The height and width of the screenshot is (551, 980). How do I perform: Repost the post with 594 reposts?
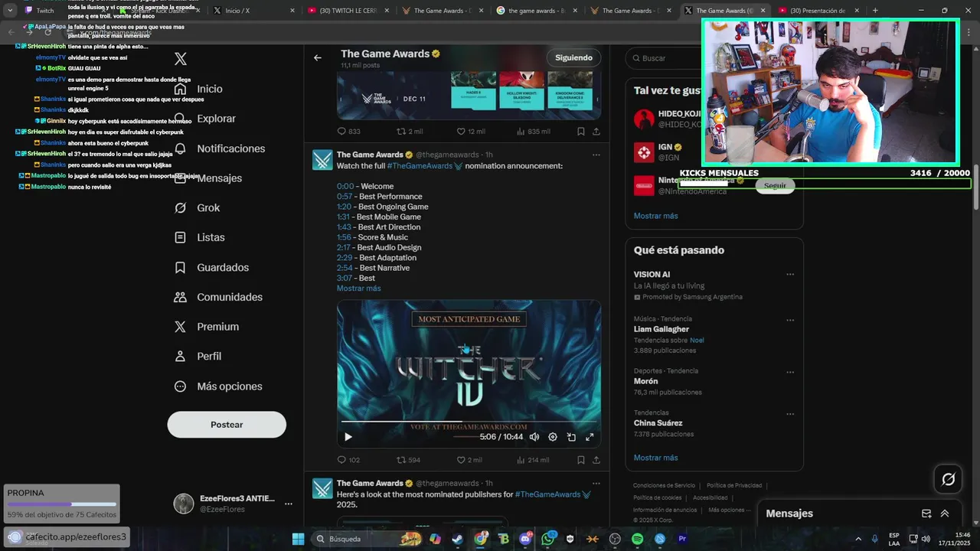pos(408,460)
